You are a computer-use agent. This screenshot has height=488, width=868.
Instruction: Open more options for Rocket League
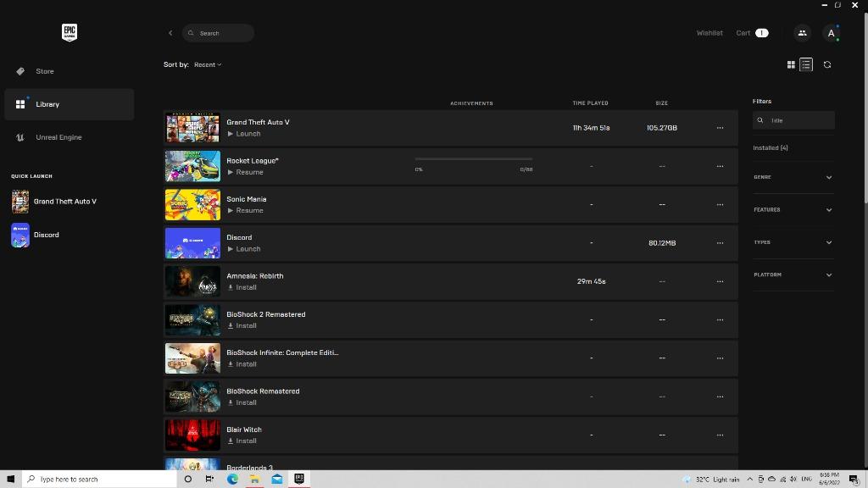(720, 166)
